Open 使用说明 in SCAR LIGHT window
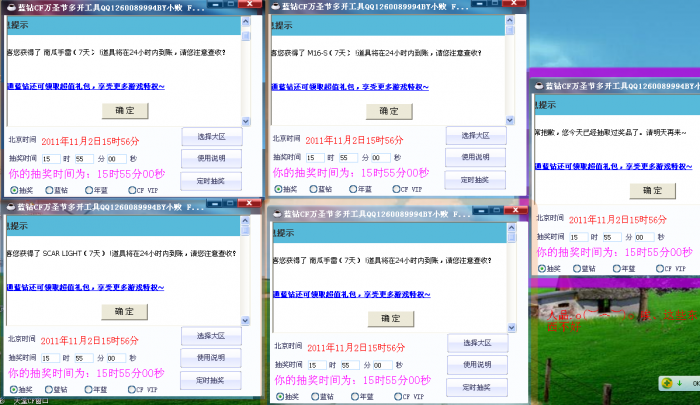The height and width of the screenshot is (405, 700). 211,358
